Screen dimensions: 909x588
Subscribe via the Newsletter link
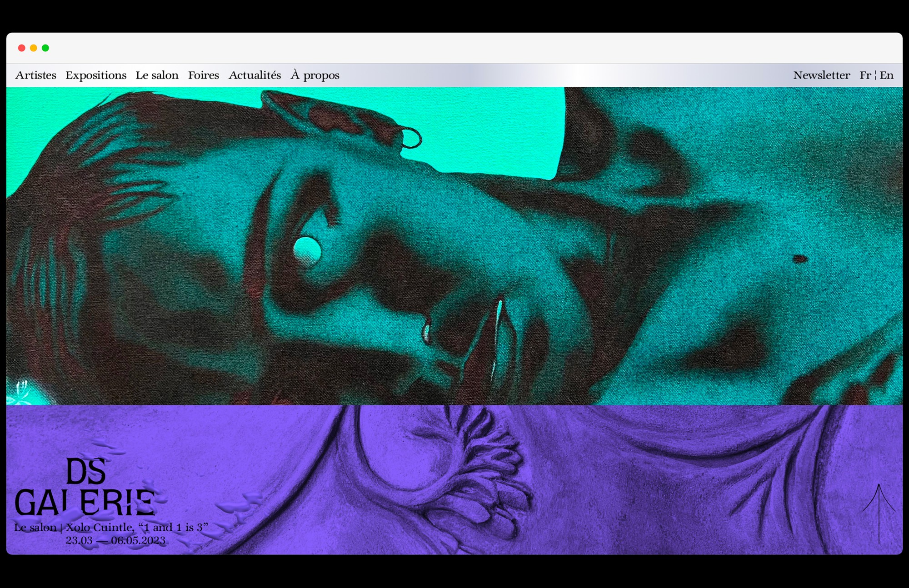tap(822, 75)
